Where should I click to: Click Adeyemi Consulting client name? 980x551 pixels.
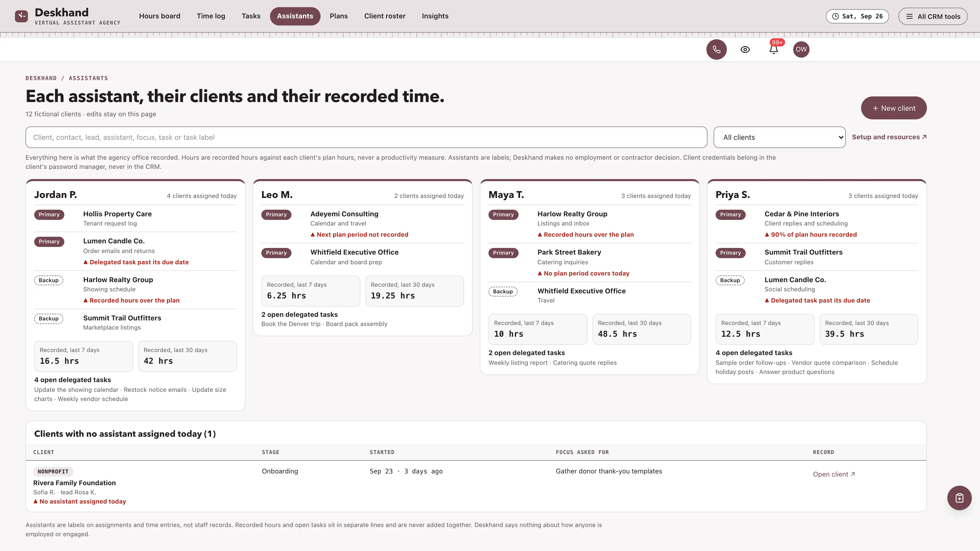[x=344, y=214]
